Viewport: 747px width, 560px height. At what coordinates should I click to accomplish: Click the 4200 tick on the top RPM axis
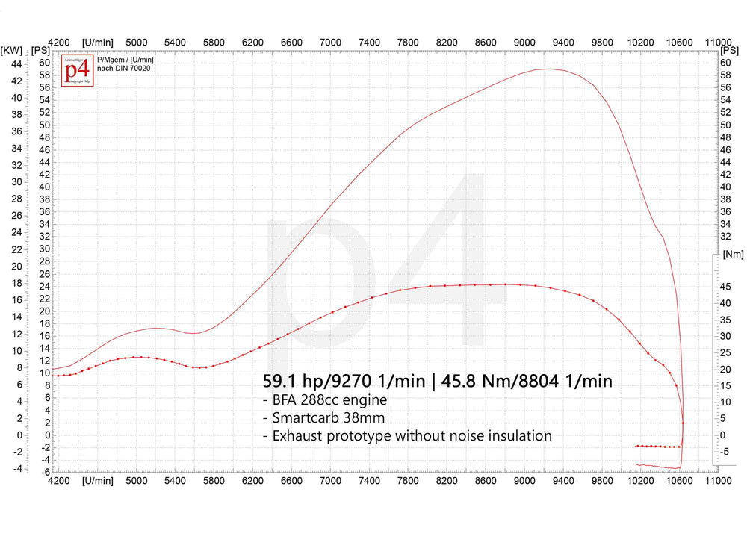coord(59,43)
